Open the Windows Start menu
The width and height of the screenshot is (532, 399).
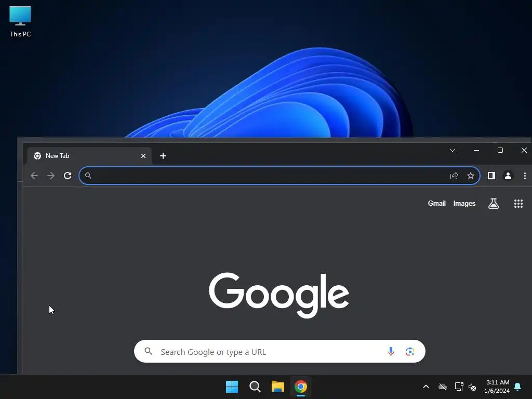(x=232, y=387)
